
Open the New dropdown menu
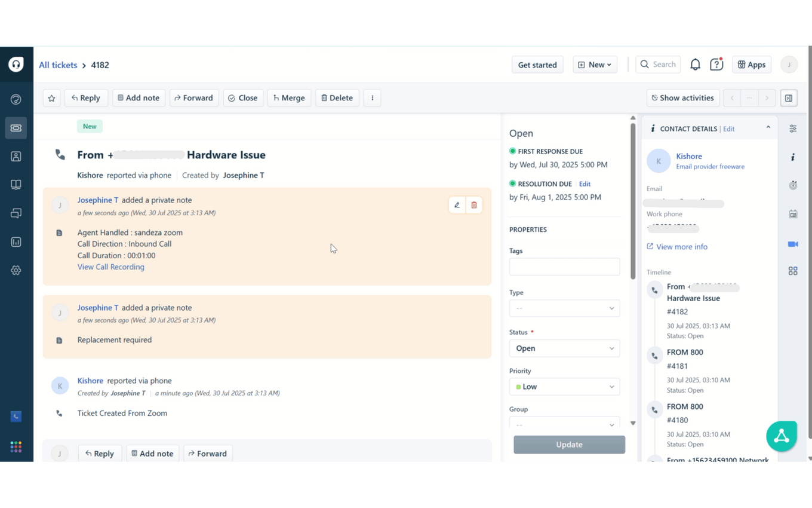click(595, 65)
